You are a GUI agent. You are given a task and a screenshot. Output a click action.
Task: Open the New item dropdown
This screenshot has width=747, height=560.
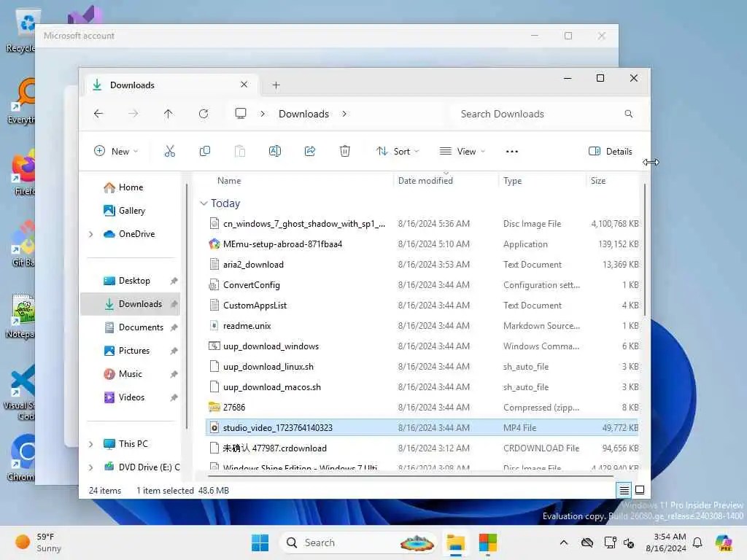coord(116,152)
